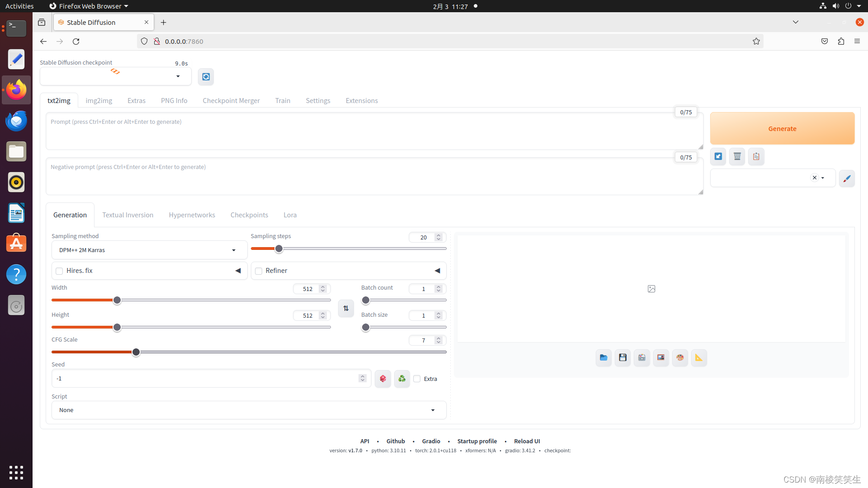The height and width of the screenshot is (488, 868).
Task: Open the edit styles paintbrush icon
Action: (846, 178)
